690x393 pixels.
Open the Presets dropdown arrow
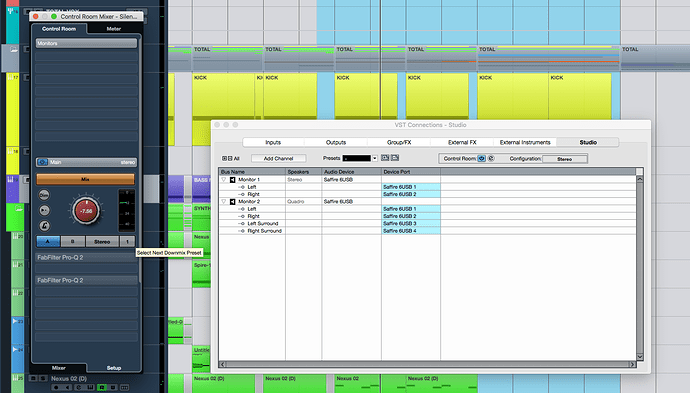tap(375, 158)
